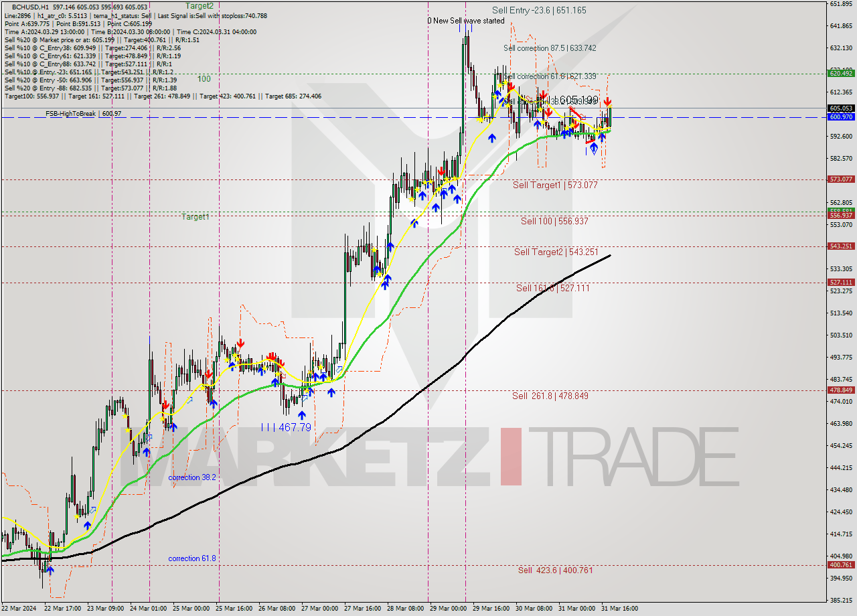Click '0 New Sell wave started' annotation
This screenshot has height=616, width=857.
point(467,21)
